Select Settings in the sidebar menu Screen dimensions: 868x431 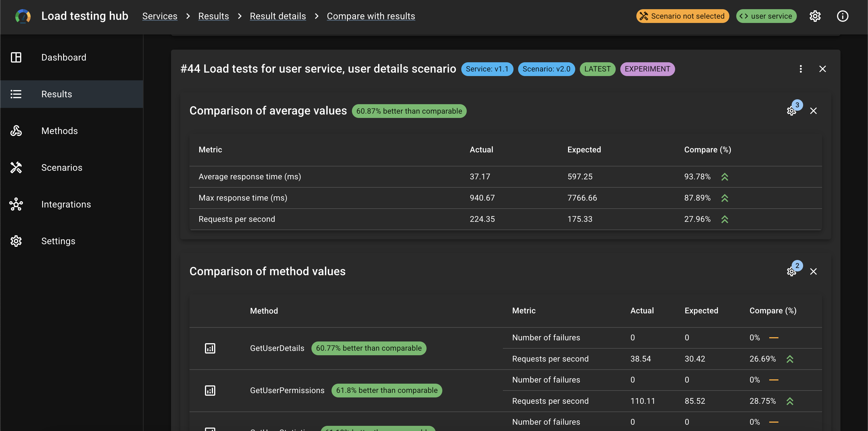click(x=72, y=241)
